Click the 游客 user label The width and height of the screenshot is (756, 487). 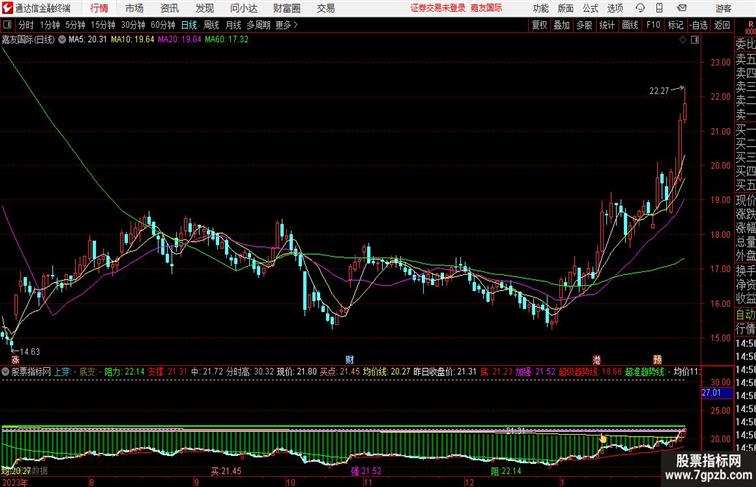(x=723, y=8)
